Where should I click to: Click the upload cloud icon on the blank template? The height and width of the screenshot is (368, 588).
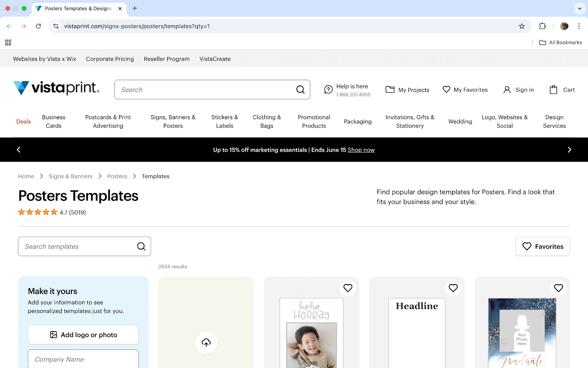click(x=206, y=343)
